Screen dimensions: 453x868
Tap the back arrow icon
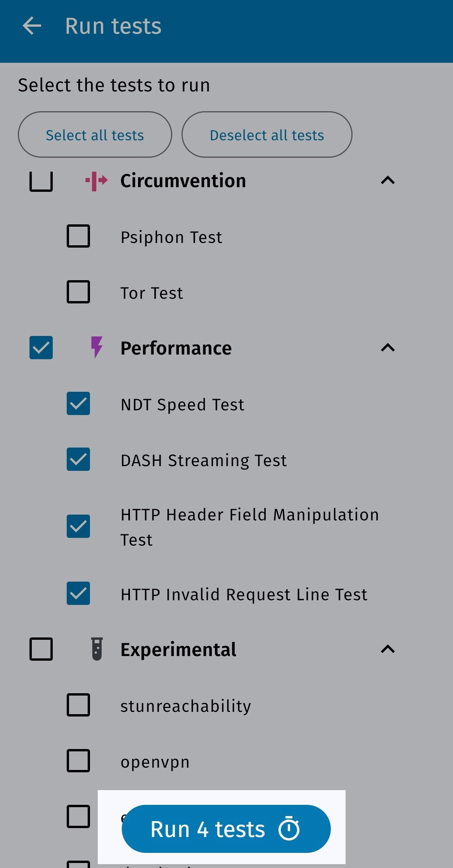tap(32, 26)
